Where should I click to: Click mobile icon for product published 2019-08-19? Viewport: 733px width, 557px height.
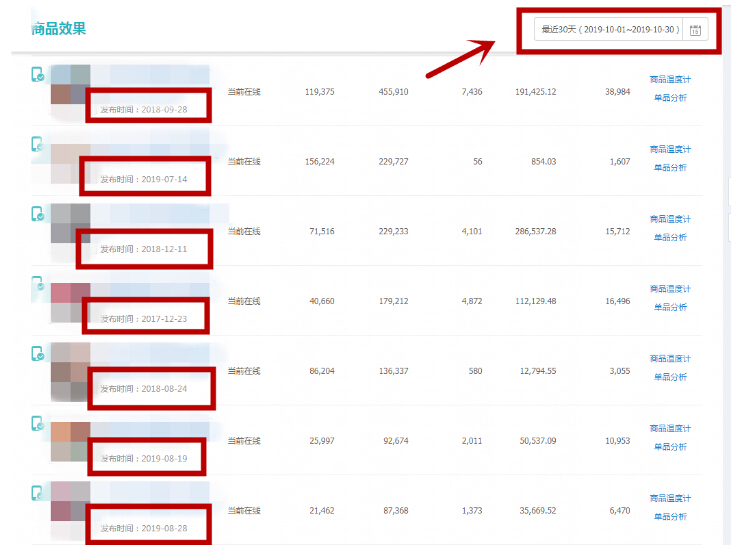coord(37,423)
